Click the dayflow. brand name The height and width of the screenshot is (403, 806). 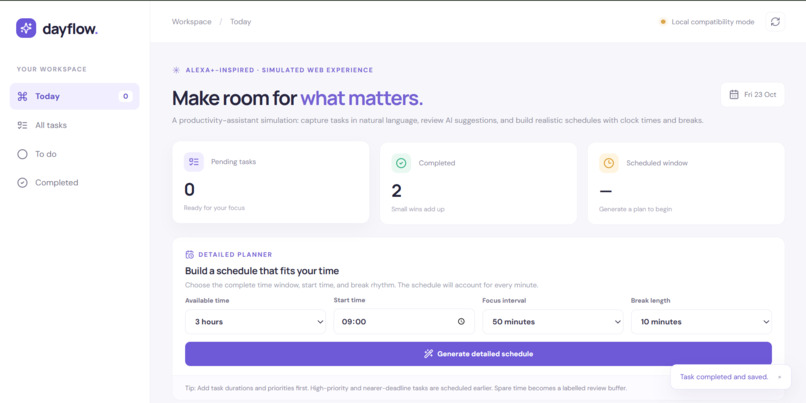[x=70, y=29]
